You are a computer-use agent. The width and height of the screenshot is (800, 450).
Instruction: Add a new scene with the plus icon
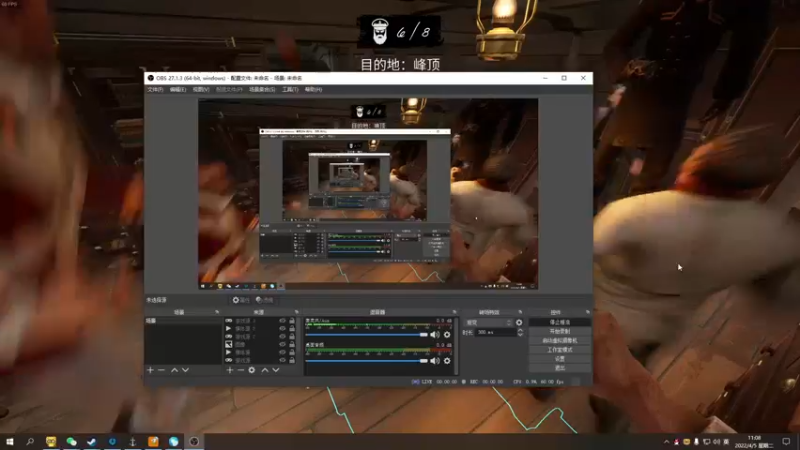click(x=151, y=370)
